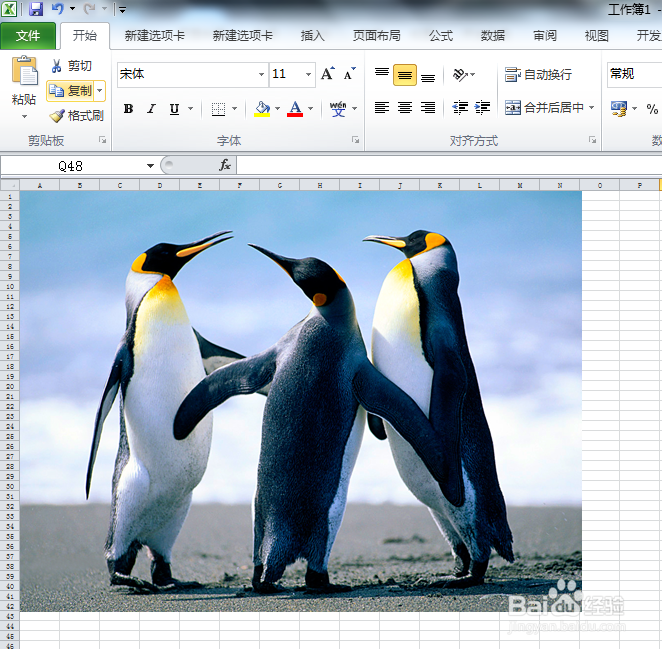This screenshot has width=662, height=649.
Task: Click into the formula bar field
Action: tap(449, 165)
